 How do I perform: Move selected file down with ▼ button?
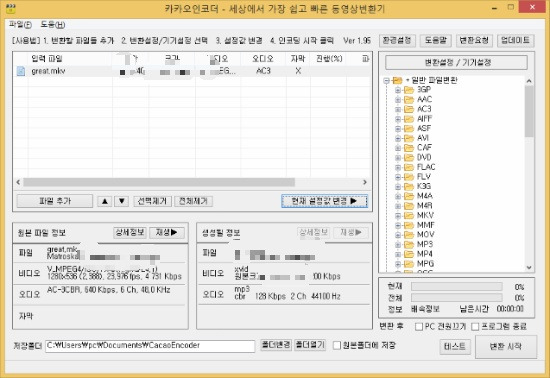(122, 201)
